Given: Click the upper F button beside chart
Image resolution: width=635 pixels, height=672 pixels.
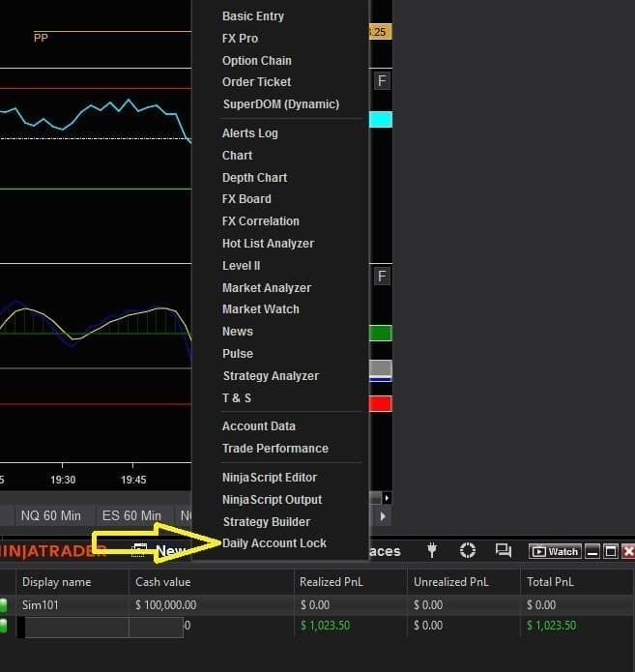Looking at the screenshot, I should click(382, 81).
